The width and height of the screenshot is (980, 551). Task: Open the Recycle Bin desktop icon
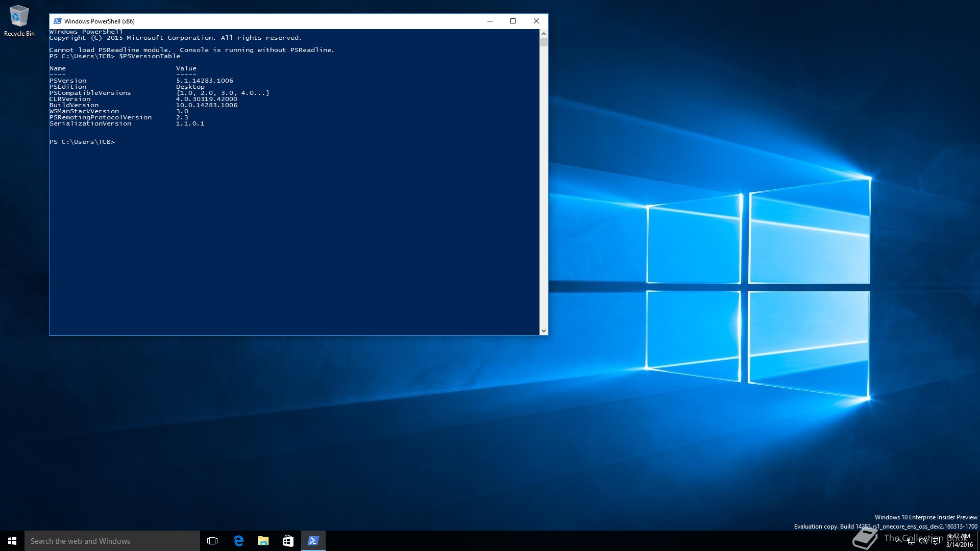click(19, 21)
